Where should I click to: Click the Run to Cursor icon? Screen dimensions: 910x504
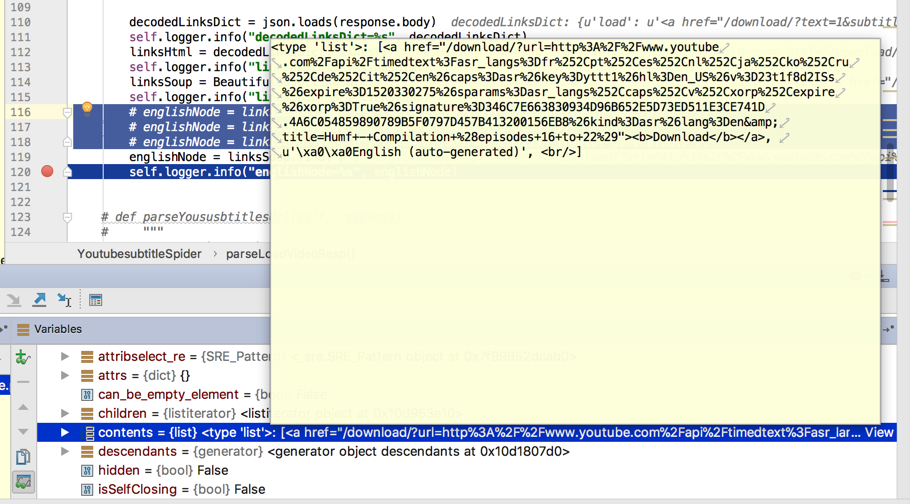pos(64,300)
